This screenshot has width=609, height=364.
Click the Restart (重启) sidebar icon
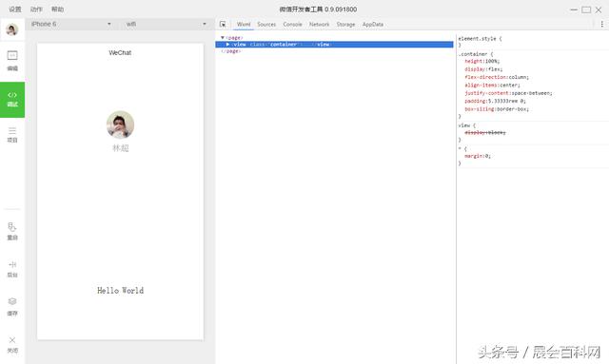point(12,231)
